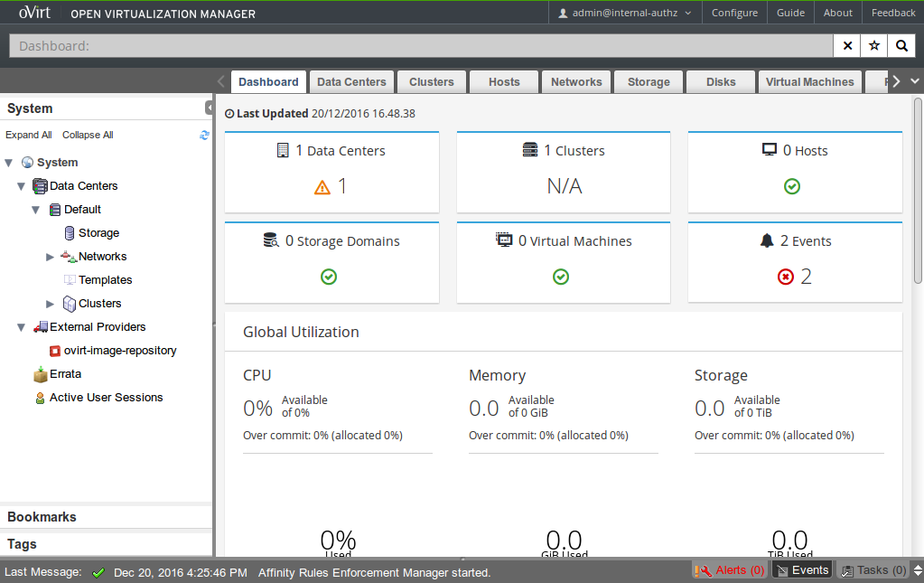
Task: Bookmark the search using the star icon
Action: (x=874, y=46)
